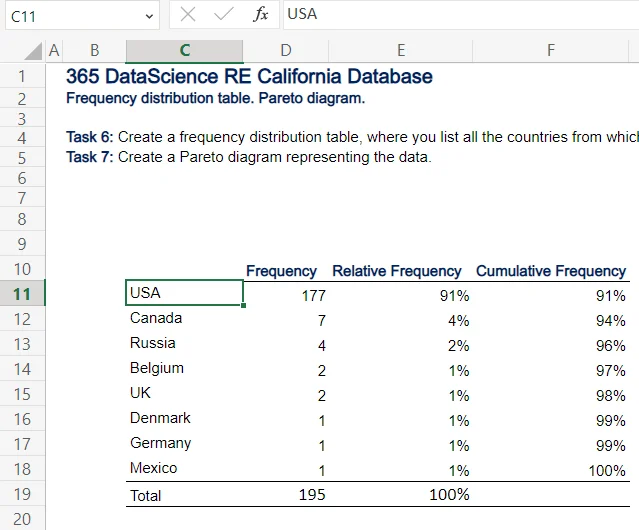Image resolution: width=639 pixels, height=530 pixels.
Task: Select column F header
Action: pos(551,51)
